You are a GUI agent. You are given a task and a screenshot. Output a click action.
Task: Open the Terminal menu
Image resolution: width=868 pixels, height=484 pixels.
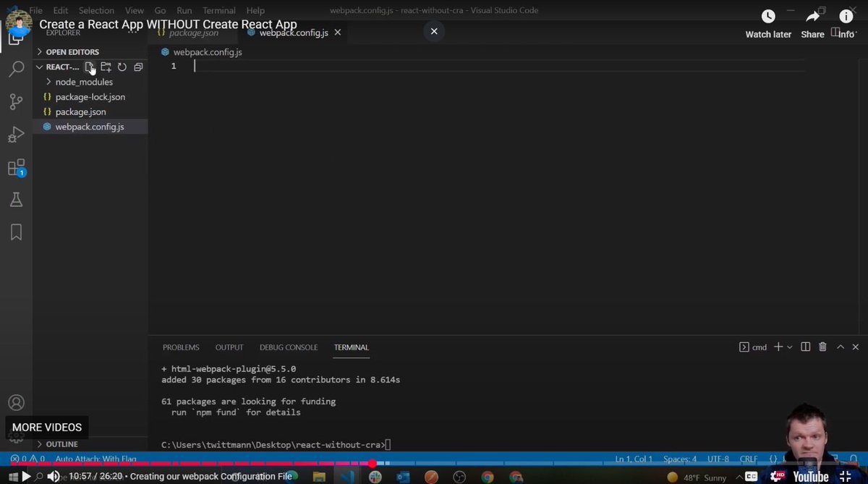point(218,11)
